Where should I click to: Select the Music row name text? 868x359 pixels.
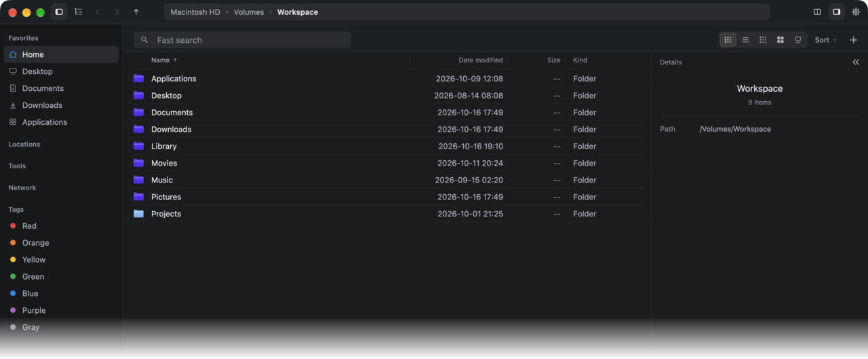pyautogui.click(x=162, y=181)
